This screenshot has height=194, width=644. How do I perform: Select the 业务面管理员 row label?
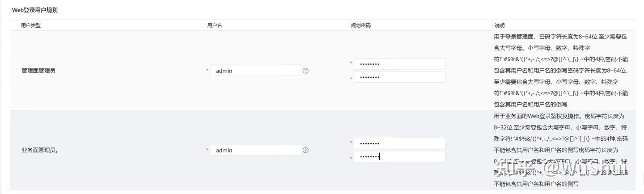[x=40, y=150]
